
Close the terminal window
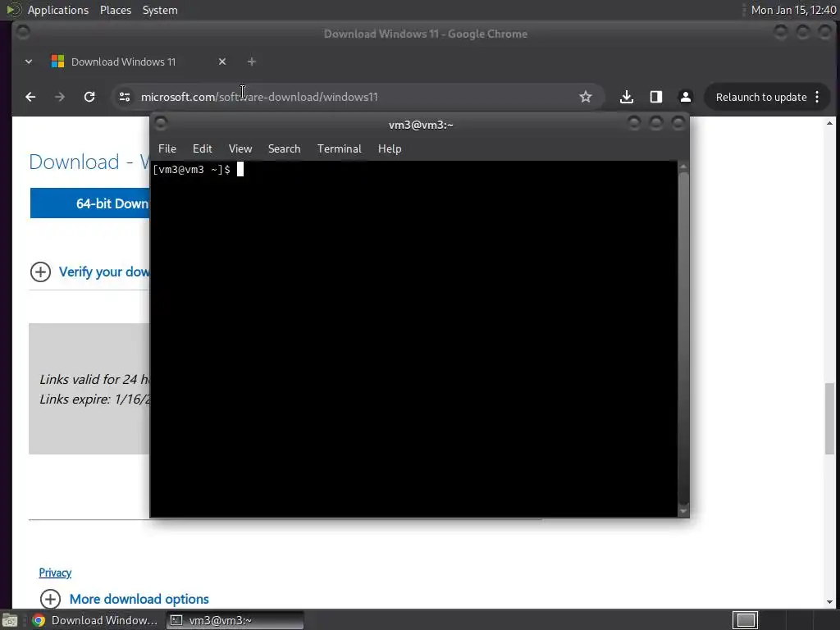point(678,124)
